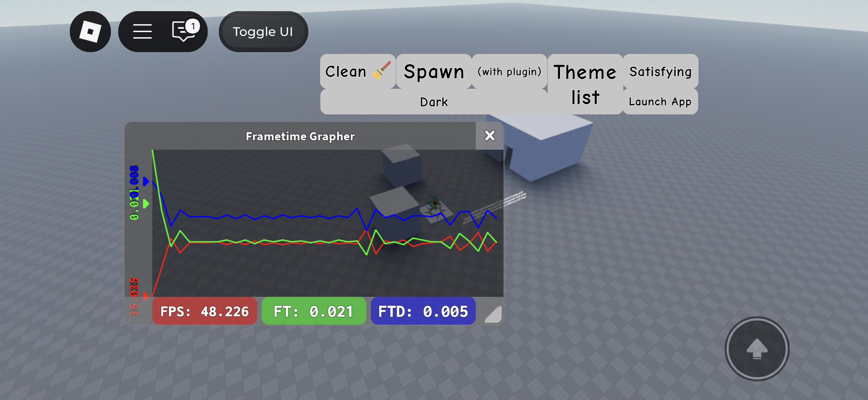Click the green triangle axis marker
The width and height of the screenshot is (868, 400).
146,204
